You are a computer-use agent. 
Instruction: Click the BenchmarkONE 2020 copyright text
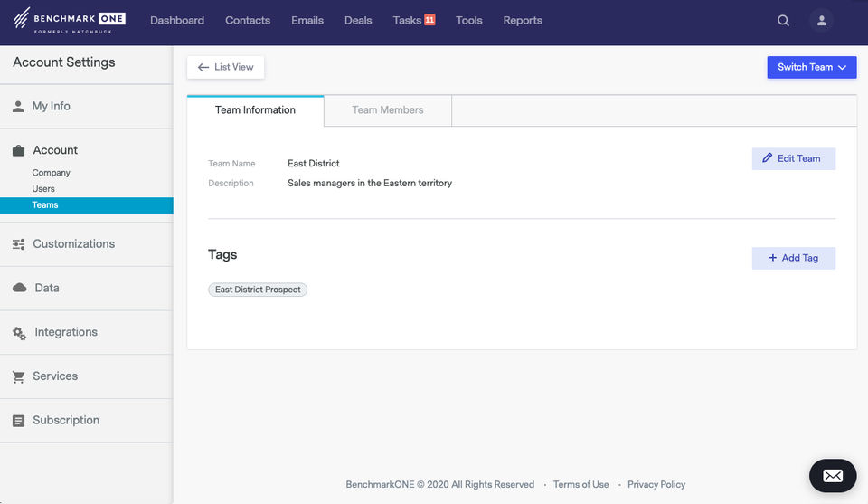click(x=440, y=485)
